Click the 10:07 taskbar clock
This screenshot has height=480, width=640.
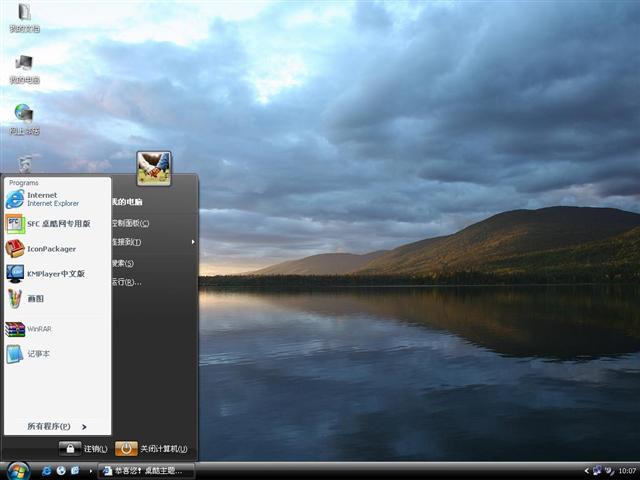(627, 471)
